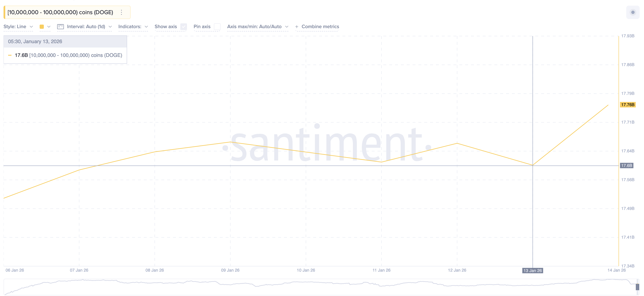Click the 17.76B current value label
Image resolution: width=644 pixels, height=296 pixels.
(x=628, y=105)
